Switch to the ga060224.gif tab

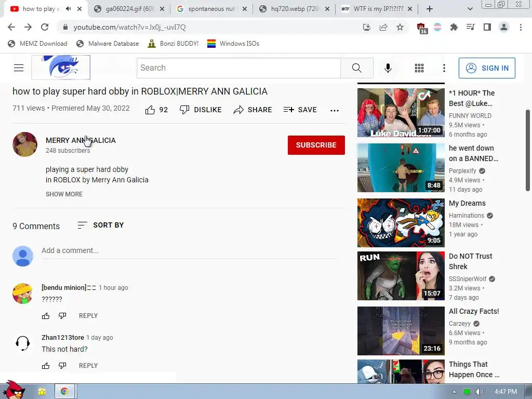129,9
